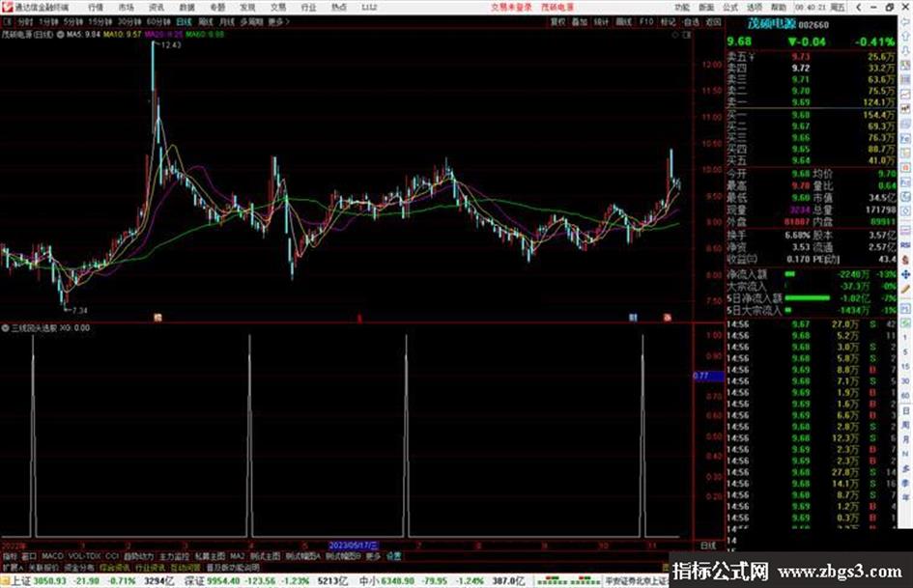Click the status bar index icon before 上证
This screenshot has width=913, height=588.
[x=5, y=581]
